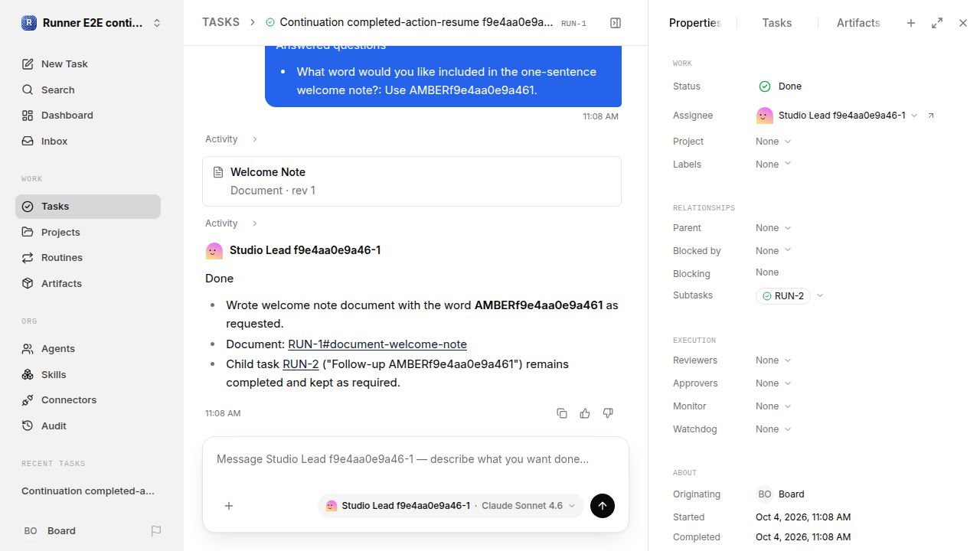
Task: Open Artifacts cube icon in sidebar
Action: (x=28, y=283)
